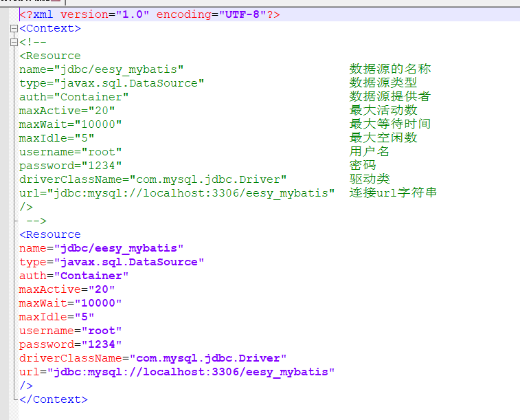Collapse the comment block fold marker
The image size is (520, 420).
(x=14, y=42)
